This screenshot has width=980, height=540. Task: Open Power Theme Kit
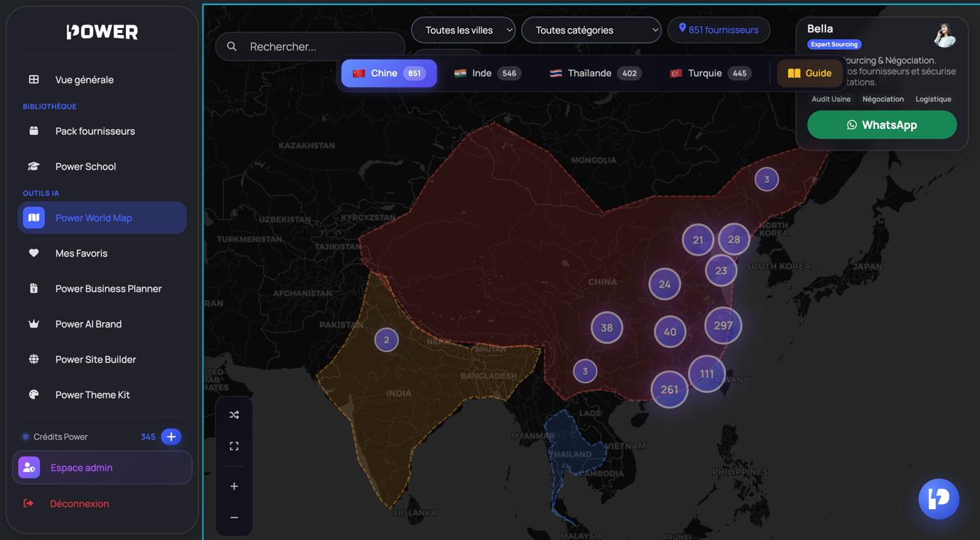pyautogui.click(x=102, y=394)
